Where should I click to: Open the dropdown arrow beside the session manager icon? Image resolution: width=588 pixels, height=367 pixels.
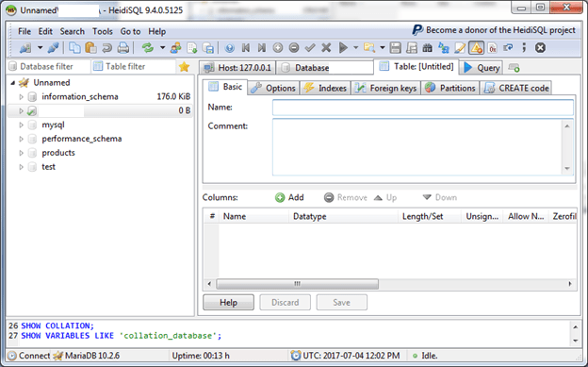40,48
